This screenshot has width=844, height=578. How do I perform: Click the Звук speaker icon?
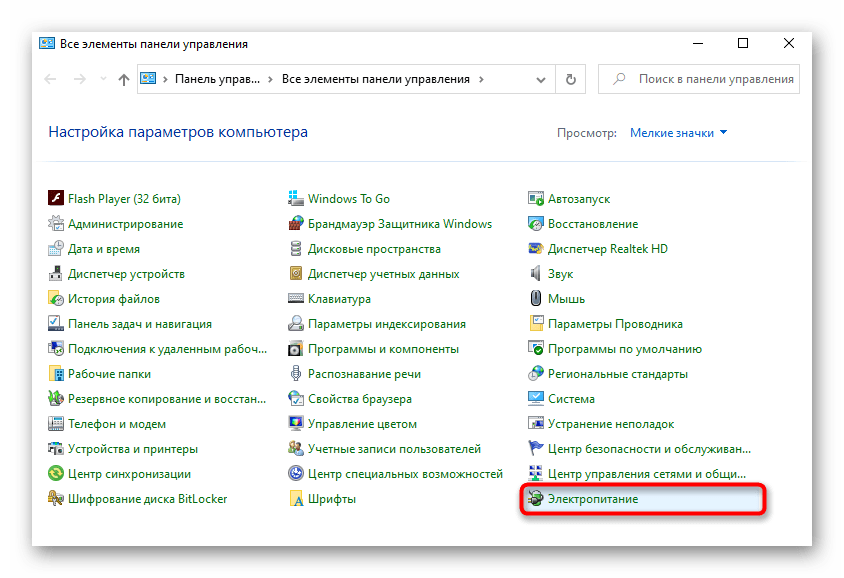[537, 274]
